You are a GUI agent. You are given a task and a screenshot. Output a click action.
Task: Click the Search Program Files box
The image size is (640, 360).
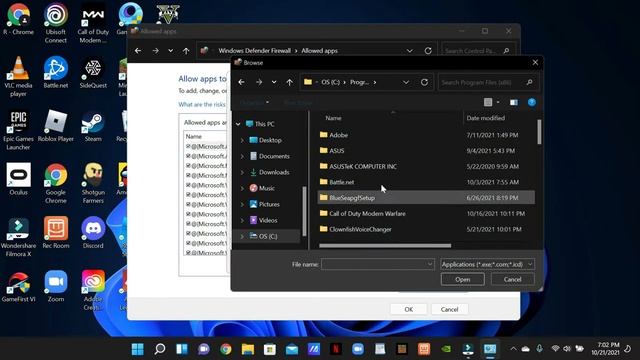pyautogui.click(x=488, y=82)
